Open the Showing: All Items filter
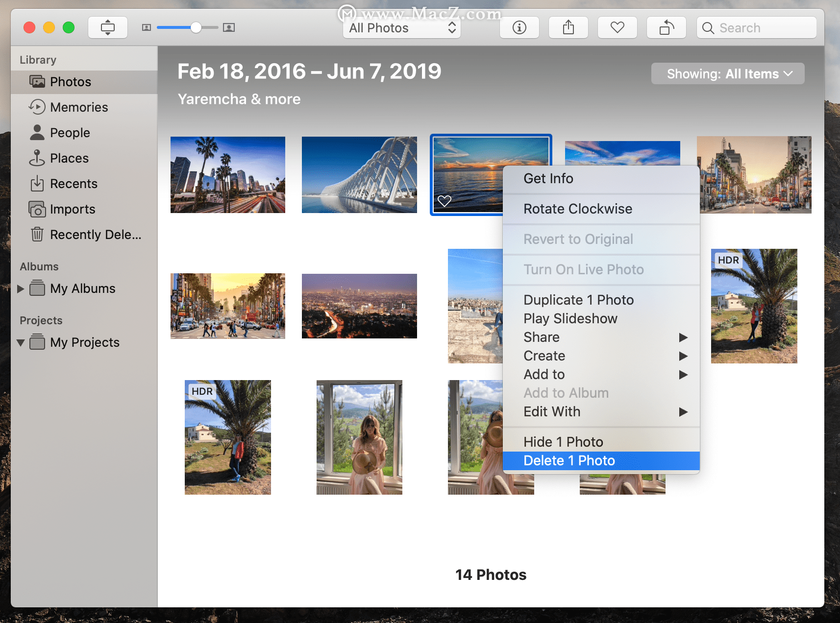 (x=728, y=73)
